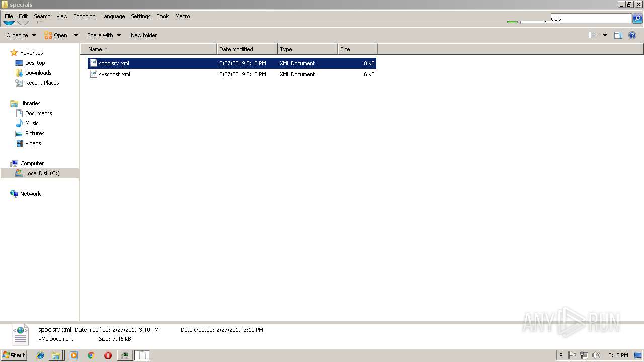Screen dimensions: 644x362
Task: Open the Search menu
Action: pos(42,16)
